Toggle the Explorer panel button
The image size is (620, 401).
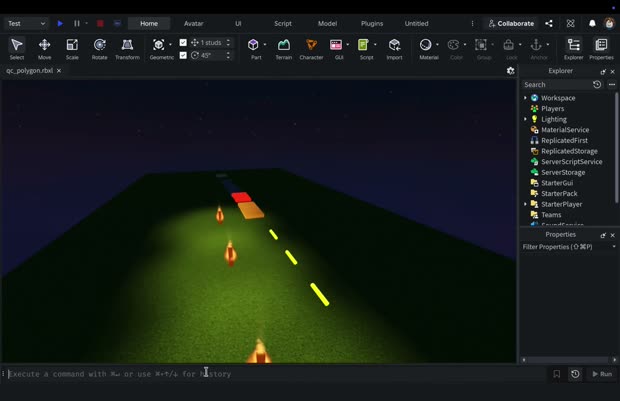click(574, 49)
